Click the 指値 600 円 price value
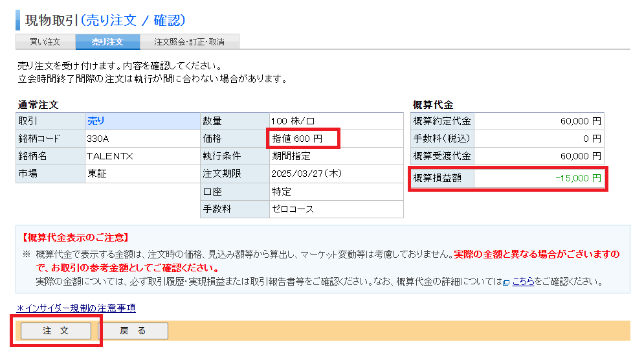 tap(296, 139)
